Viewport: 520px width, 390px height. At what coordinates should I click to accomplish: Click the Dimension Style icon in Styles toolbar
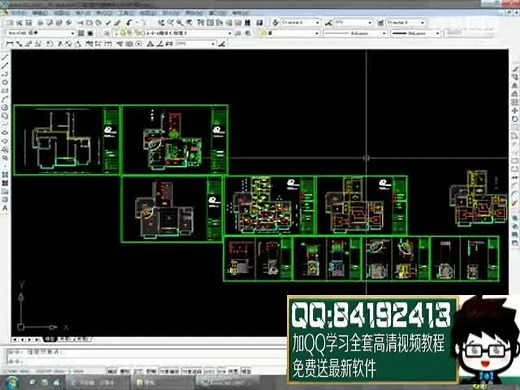328,22
